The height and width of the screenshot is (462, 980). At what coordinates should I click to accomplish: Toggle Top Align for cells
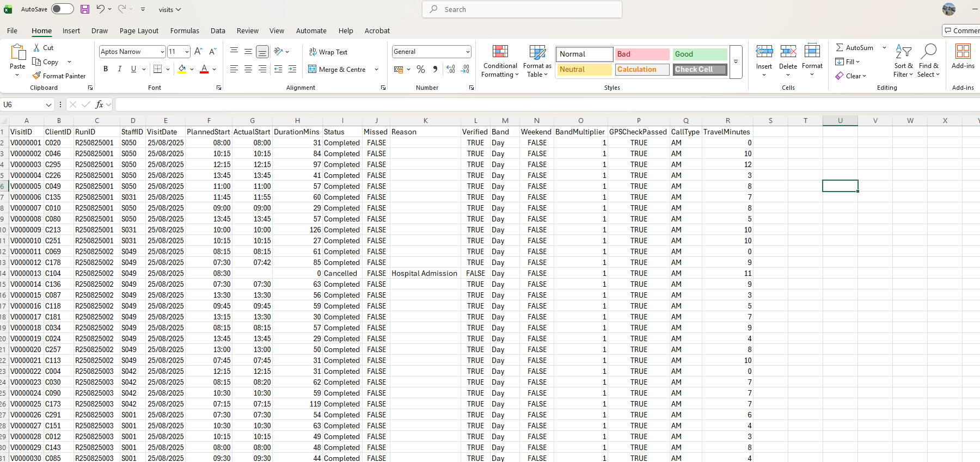234,51
